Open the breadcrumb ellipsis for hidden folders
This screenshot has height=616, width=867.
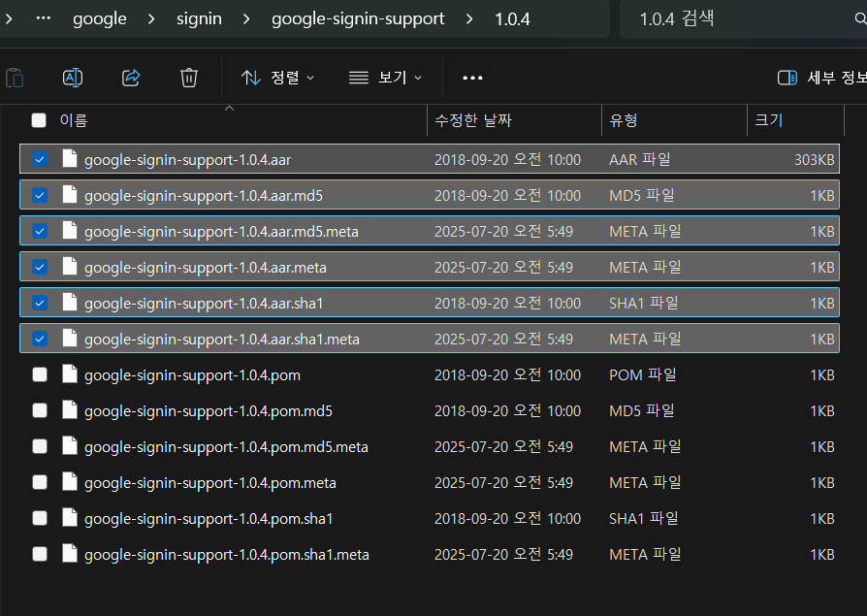coord(43,18)
